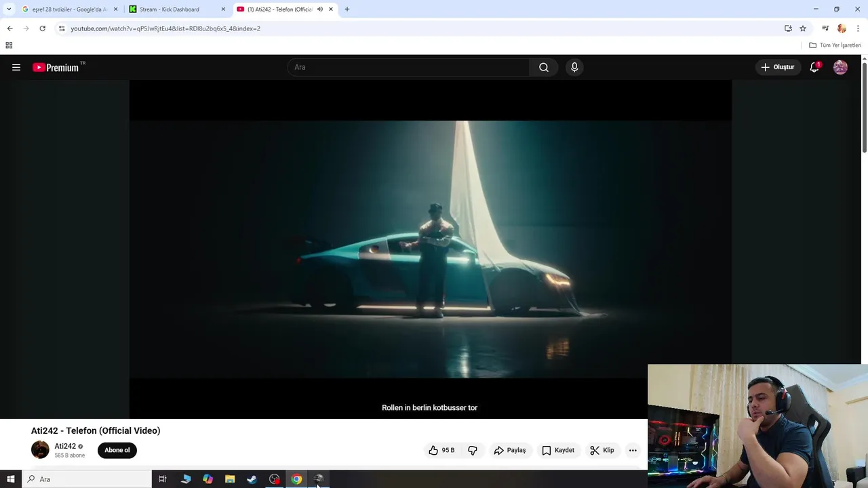Image resolution: width=868 pixels, height=488 pixels.
Task: Click Paylaş share button
Action: (510, 450)
